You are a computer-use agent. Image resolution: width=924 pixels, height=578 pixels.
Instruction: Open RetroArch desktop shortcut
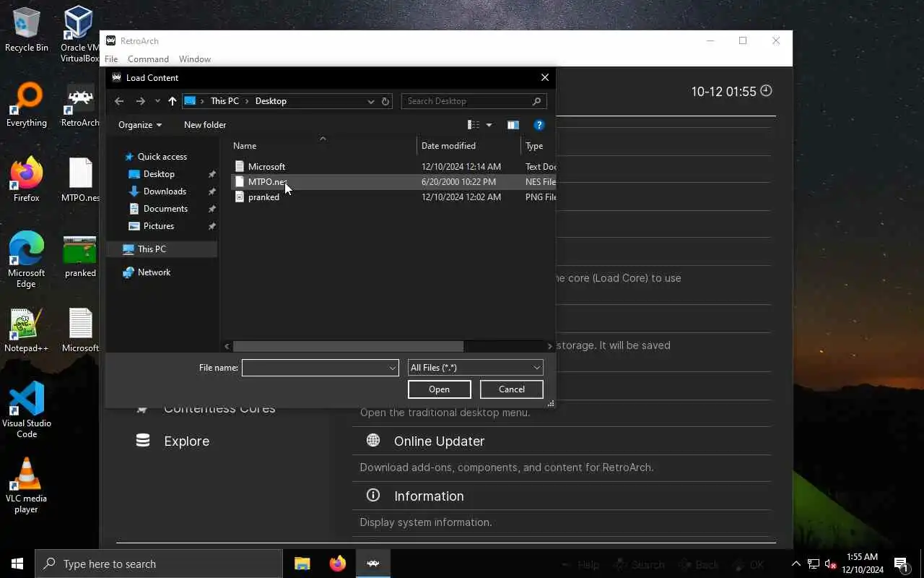[x=79, y=105]
